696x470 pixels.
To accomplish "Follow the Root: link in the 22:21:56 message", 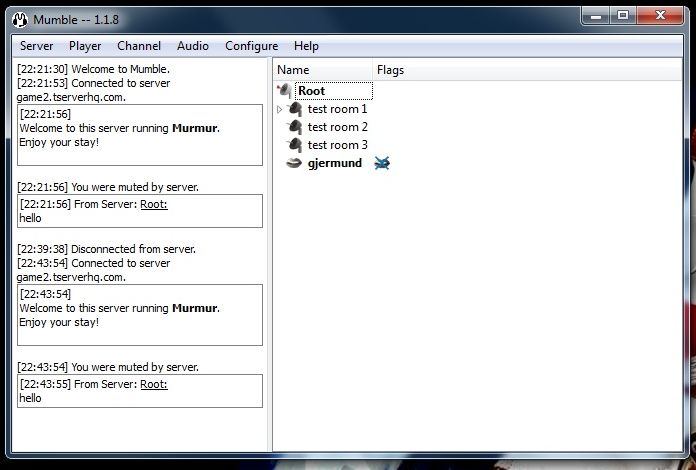I will (154, 204).
